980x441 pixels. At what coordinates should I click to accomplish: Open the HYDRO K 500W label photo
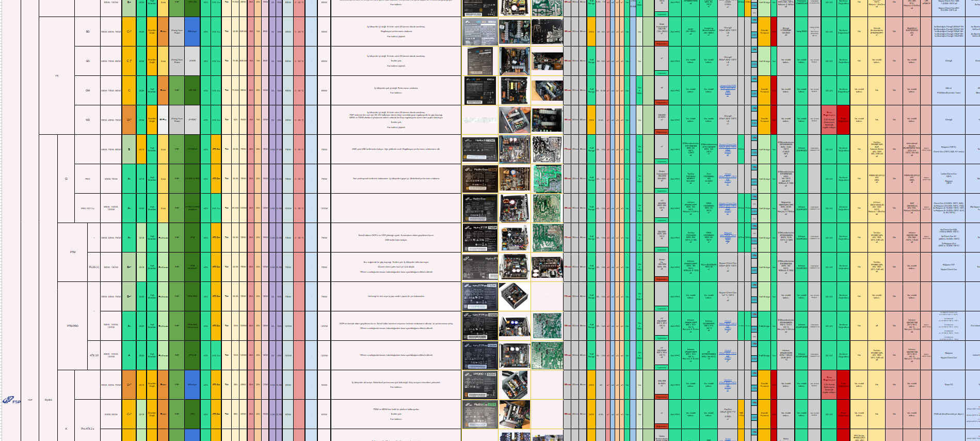(480, 385)
